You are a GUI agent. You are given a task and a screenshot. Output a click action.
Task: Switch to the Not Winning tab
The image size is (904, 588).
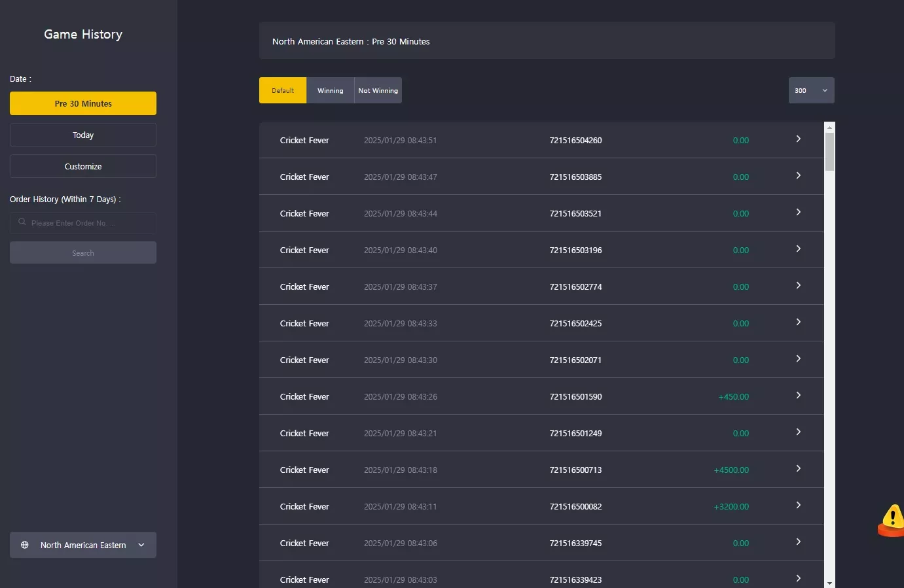378,90
